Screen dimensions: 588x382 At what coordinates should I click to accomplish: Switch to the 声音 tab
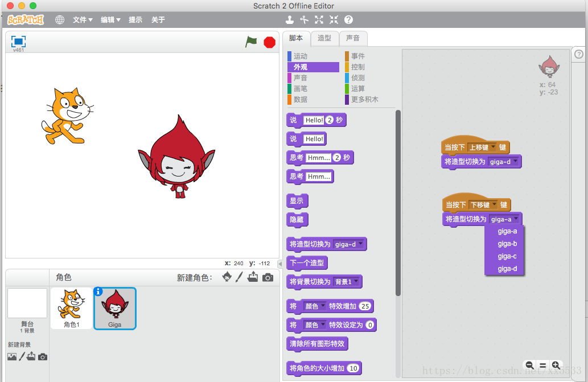pyautogui.click(x=353, y=38)
